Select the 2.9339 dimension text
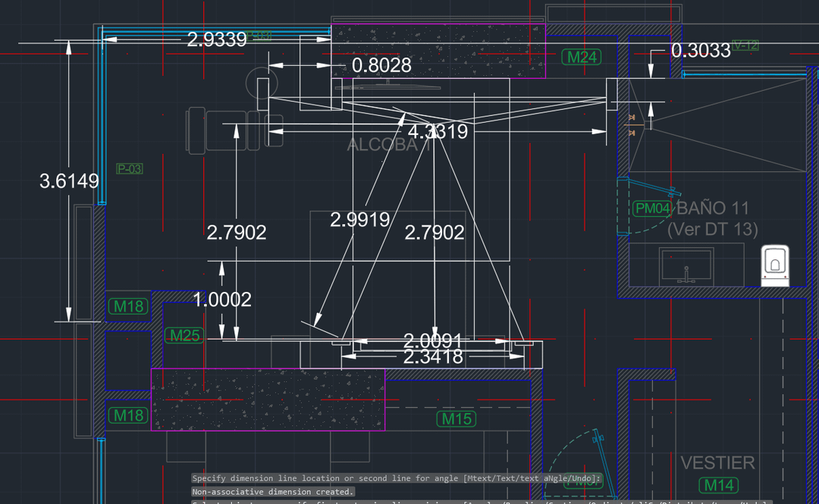The image size is (819, 504). click(x=217, y=40)
